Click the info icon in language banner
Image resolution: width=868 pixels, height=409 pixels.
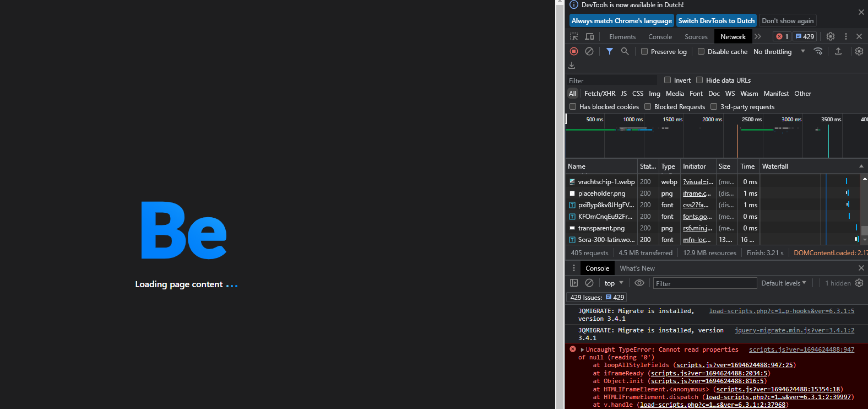point(574,4)
